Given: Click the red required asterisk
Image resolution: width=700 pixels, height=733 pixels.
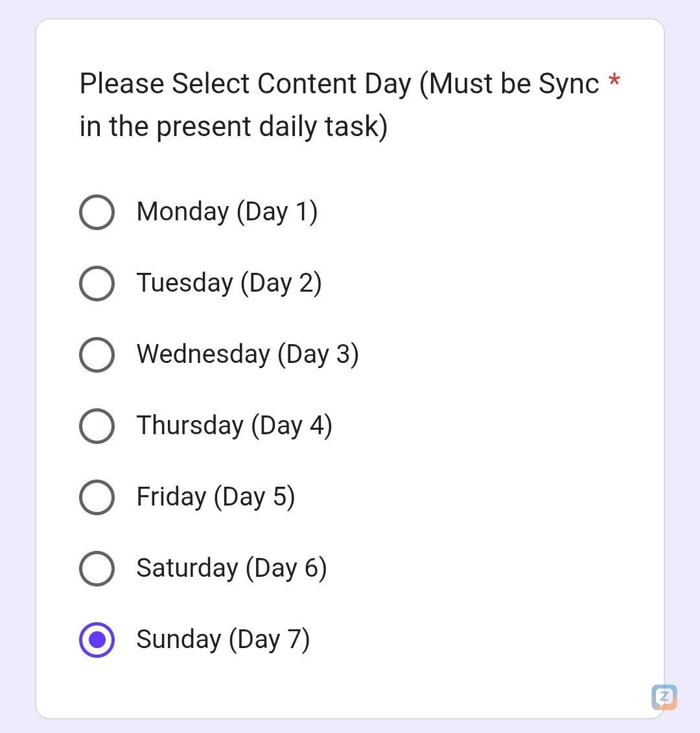Looking at the screenshot, I should pyautogui.click(x=614, y=82).
